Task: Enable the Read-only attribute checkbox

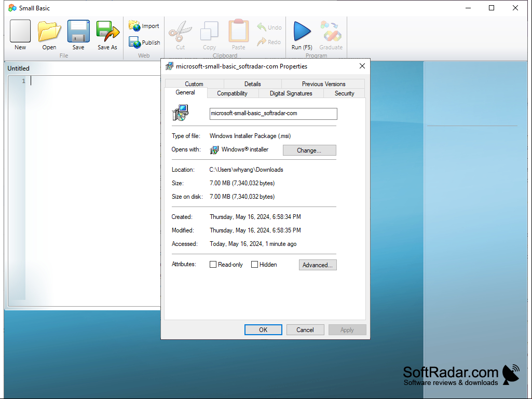Action: 213,265
